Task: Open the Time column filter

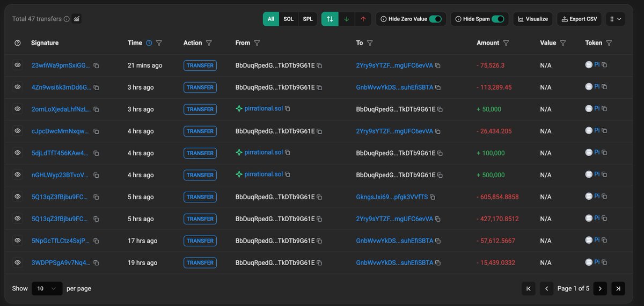Action: point(159,43)
